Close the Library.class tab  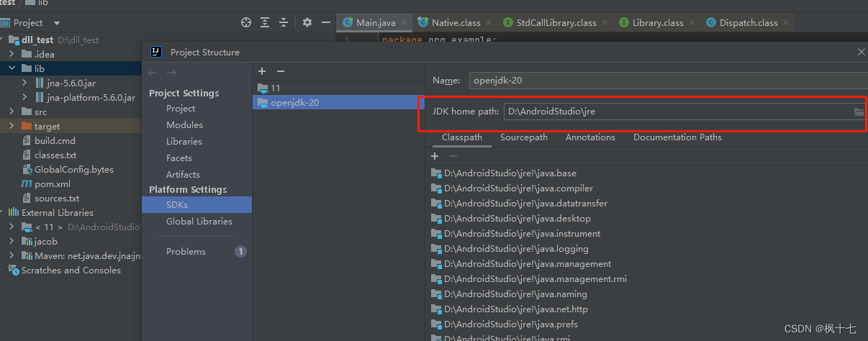coord(691,23)
